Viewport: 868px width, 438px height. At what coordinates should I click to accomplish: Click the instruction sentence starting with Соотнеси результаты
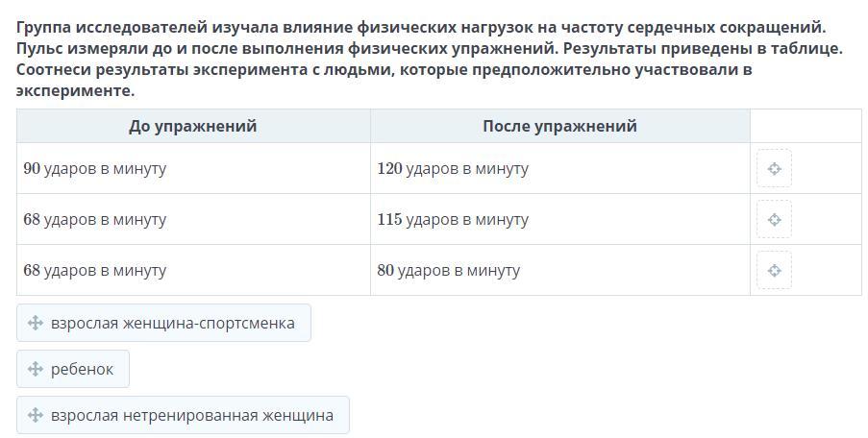[x=384, y=70]
